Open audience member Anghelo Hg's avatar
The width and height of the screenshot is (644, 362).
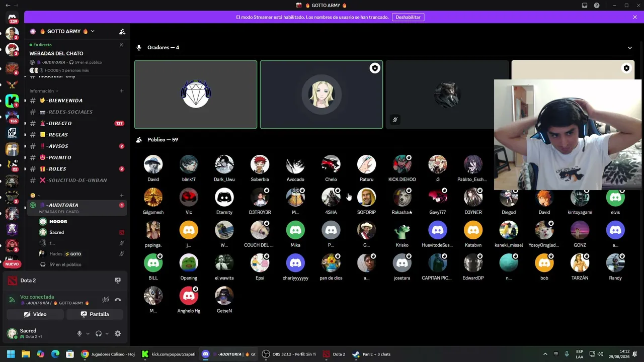189,296
